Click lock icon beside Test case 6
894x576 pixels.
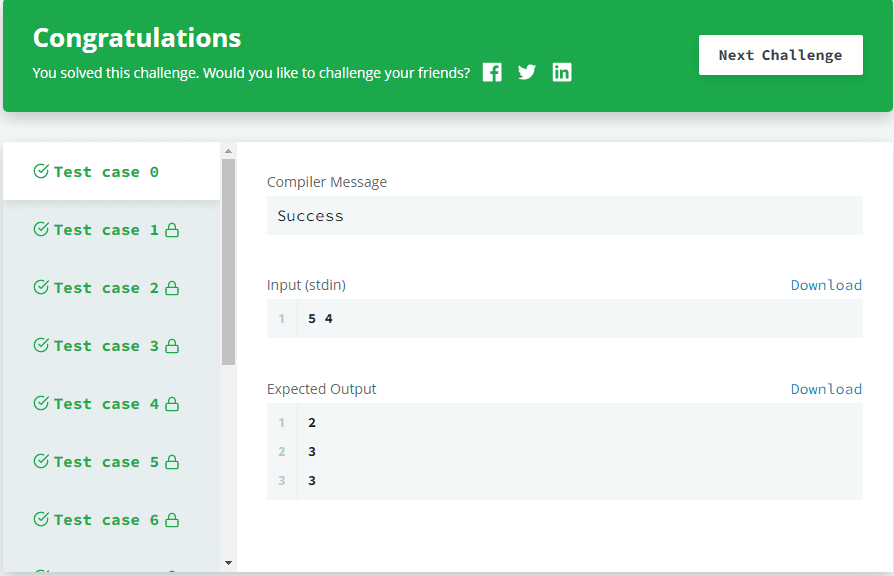(x=172, y=520)
